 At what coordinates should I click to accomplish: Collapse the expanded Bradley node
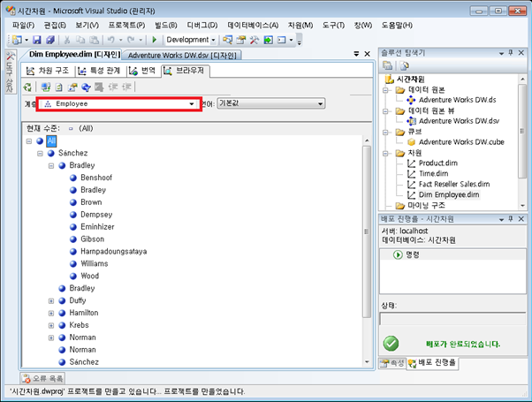tap(51, 165)
